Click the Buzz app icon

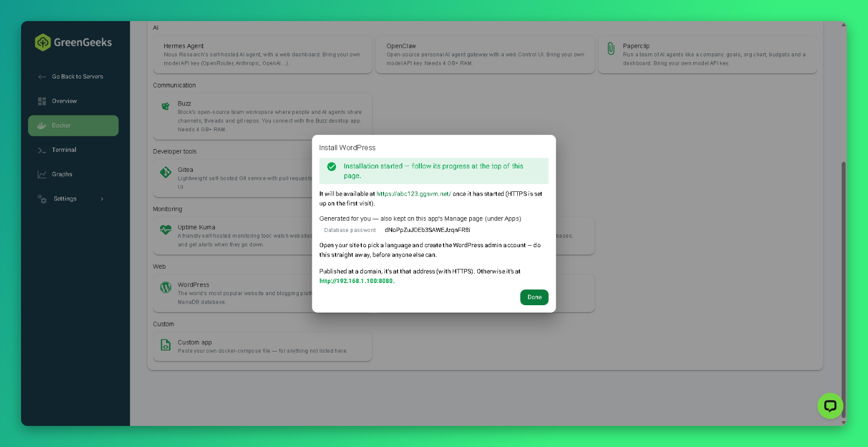point(165,106)
